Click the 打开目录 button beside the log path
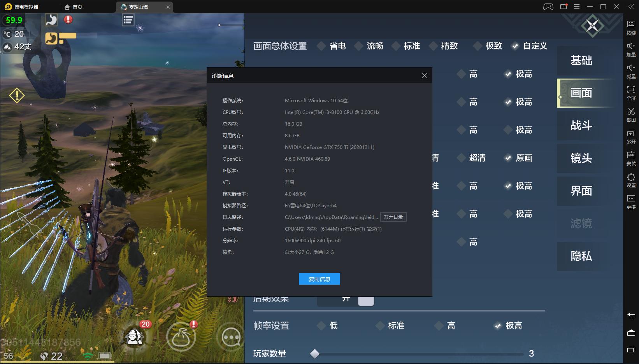This screenshot has height=364, width=639. coord(393,217)
